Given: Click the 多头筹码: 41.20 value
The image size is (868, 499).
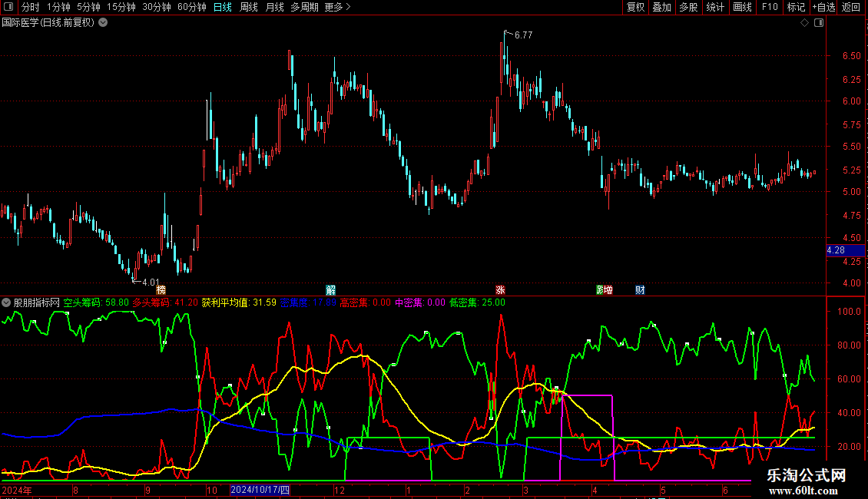Looking at the screenshot, I should coord(165,302).
